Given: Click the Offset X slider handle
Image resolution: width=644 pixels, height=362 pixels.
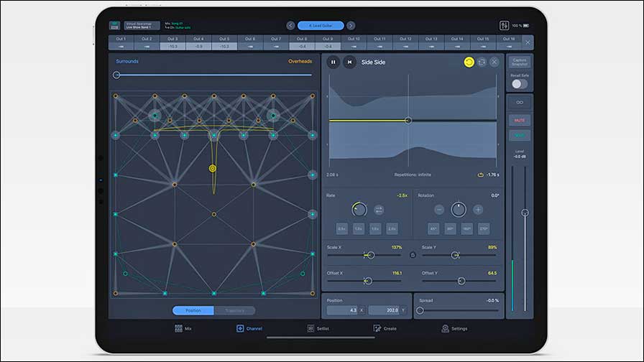Looking at the screenshot, I should coord(369,281).
